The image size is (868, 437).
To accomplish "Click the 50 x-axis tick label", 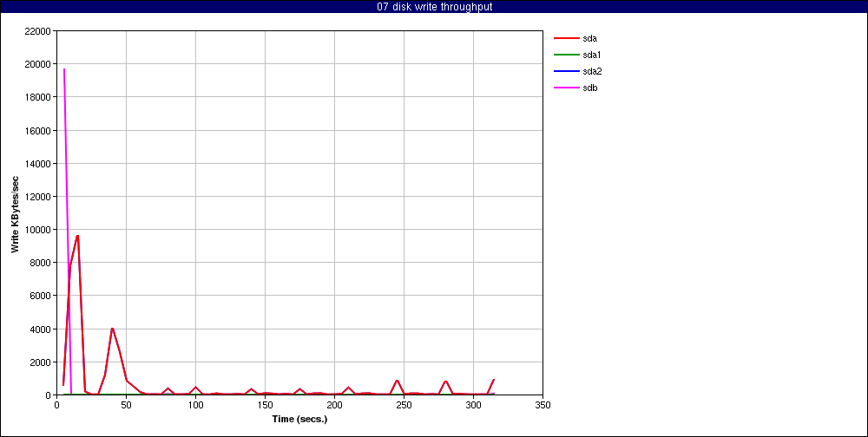I will [126, 406].
